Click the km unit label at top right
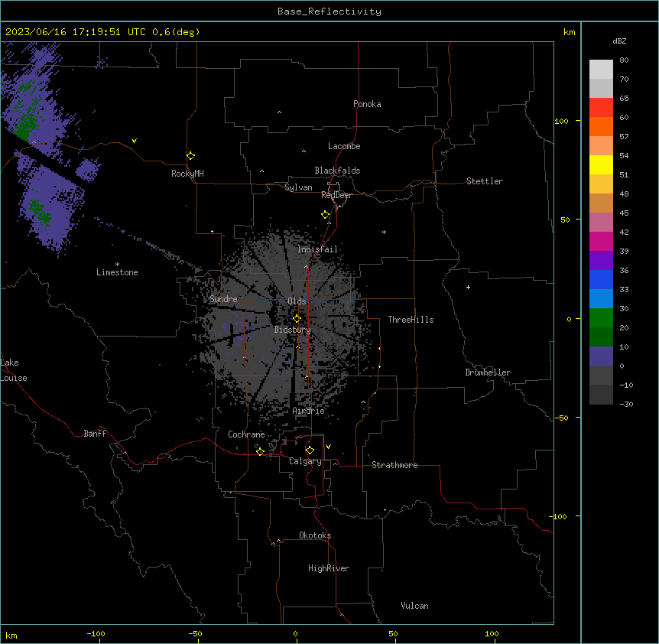Viewport: 659px width, 644px height. [570, 32]
